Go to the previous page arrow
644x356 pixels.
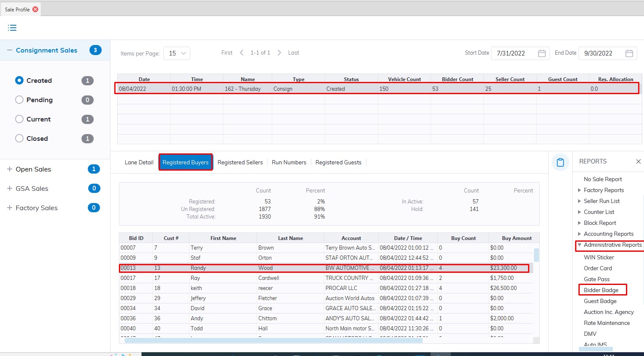242,53
